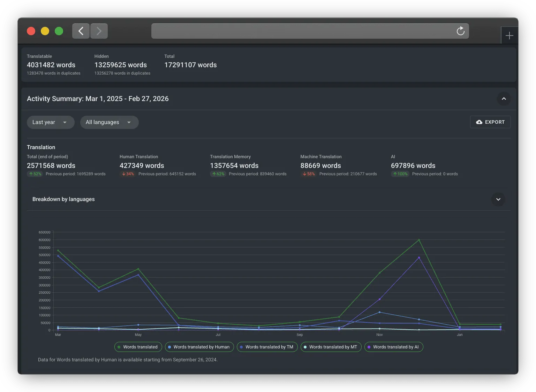This screenshot has width=536, height=392.
Task: Reload the page with the refresh icon
Action: 460,31
